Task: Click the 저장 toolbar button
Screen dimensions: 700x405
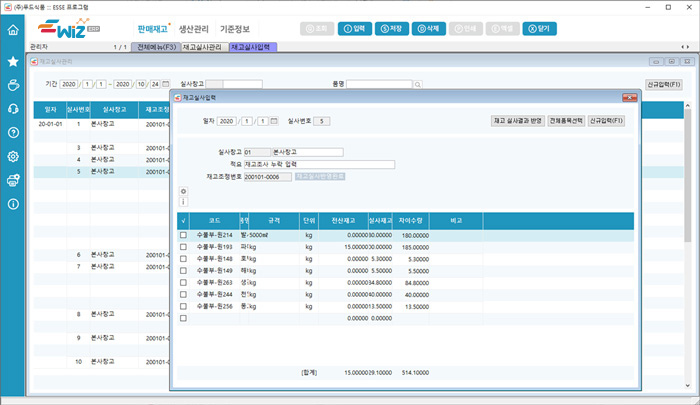Action: click(x=392, y=29)
